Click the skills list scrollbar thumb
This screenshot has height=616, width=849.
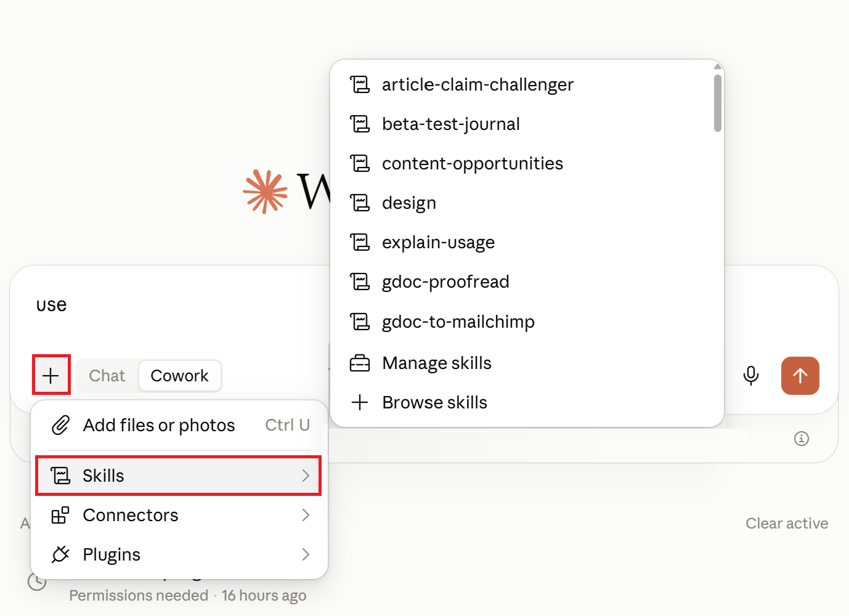click(x=718, y=103)
